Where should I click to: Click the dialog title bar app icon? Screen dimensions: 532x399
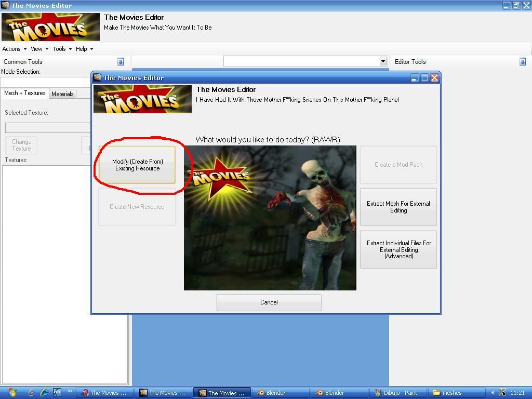pos(97,77)
